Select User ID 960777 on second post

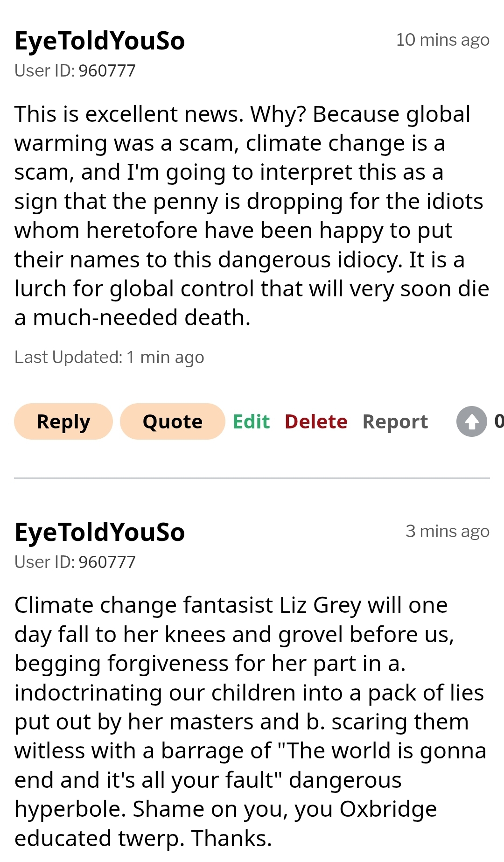[75, 562]
